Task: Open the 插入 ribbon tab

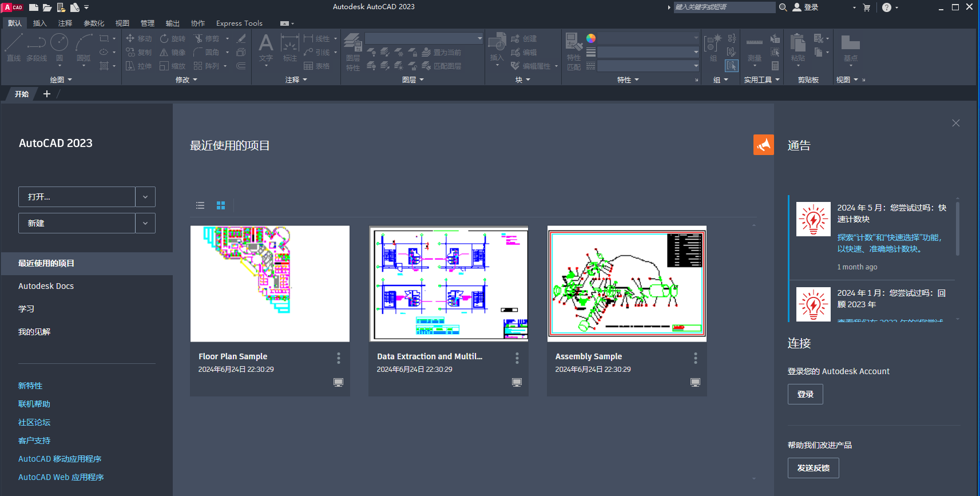Action: (40, 23)
